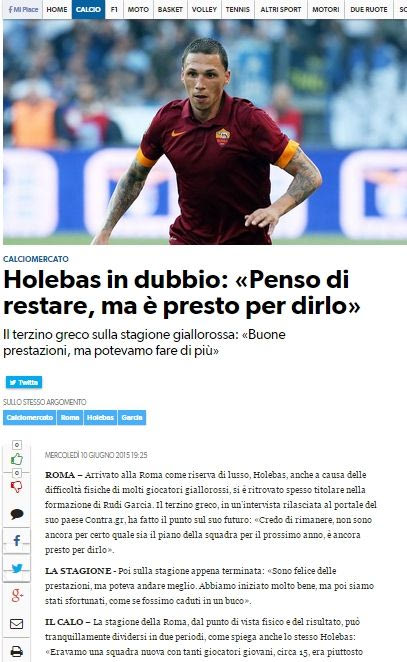Click the Holebas article photo
Image resolution: width=407 pixels, height=662 pixels.
point(205,132)
